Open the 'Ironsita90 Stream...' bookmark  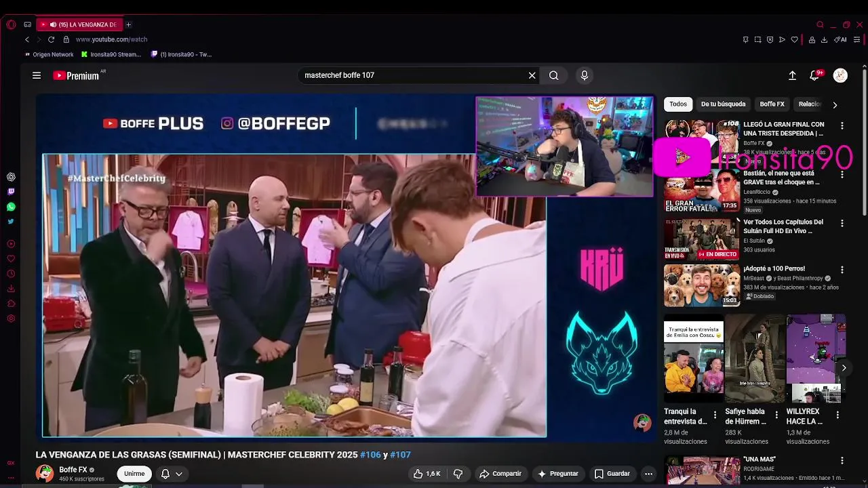click(x=111, y=54)
